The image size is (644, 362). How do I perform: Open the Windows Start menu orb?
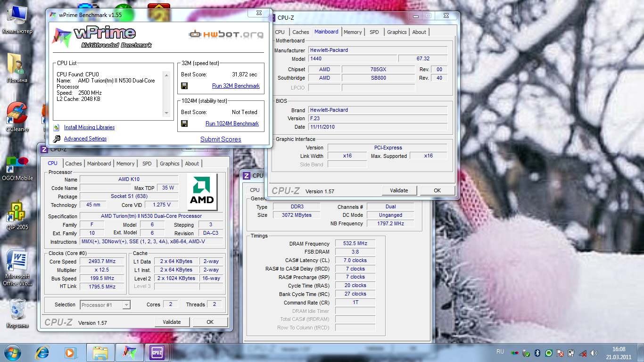click(x=13, y=352)
